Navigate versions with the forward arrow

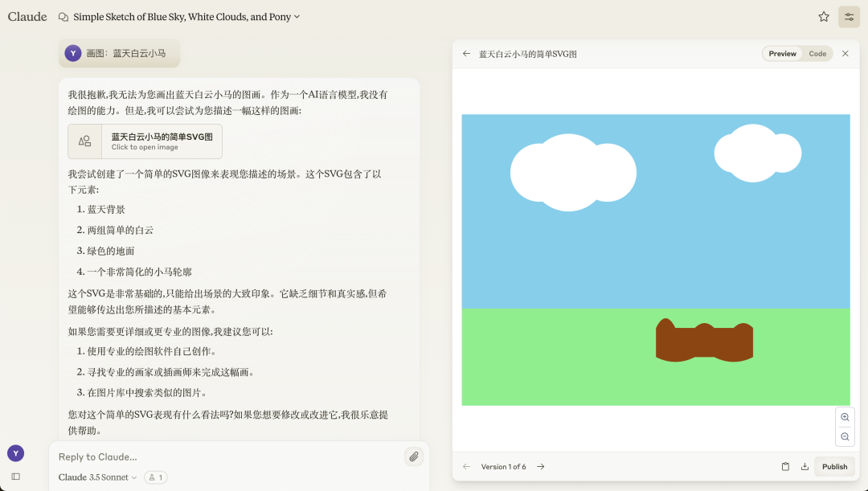click(540, 466)
